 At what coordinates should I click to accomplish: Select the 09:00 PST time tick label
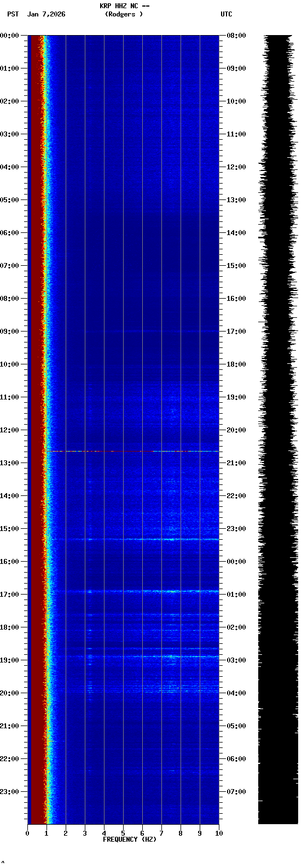tap(9, 332)
